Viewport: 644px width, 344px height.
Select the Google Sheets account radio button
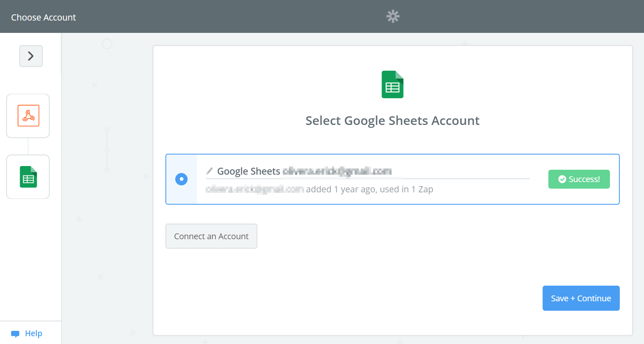pos(181,179)
